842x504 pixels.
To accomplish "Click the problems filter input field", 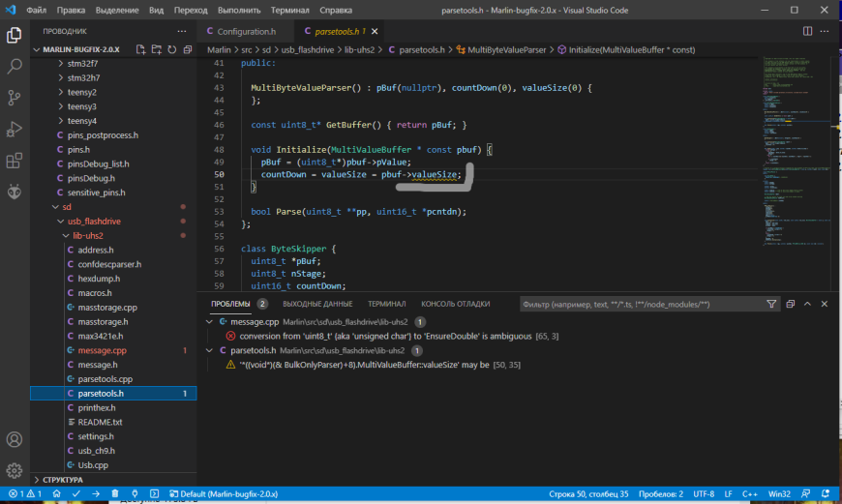I will pos(642,305).
